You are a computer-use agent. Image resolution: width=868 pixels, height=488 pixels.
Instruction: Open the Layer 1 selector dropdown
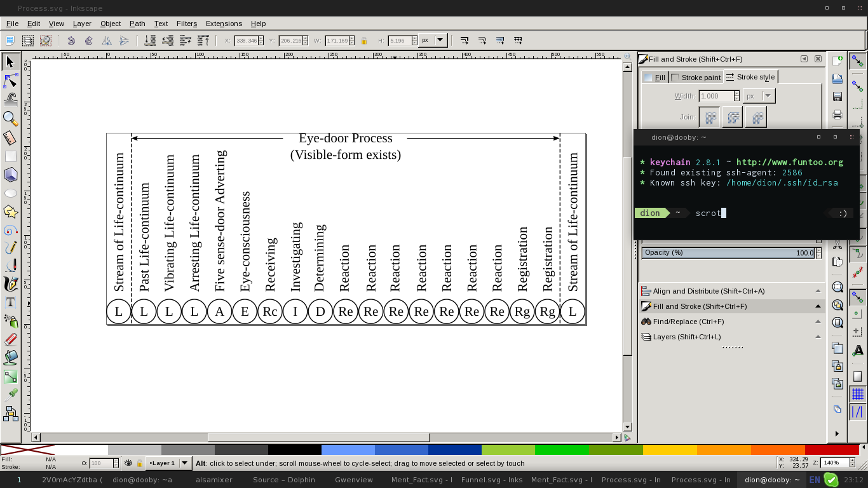(x=168, y=463)
